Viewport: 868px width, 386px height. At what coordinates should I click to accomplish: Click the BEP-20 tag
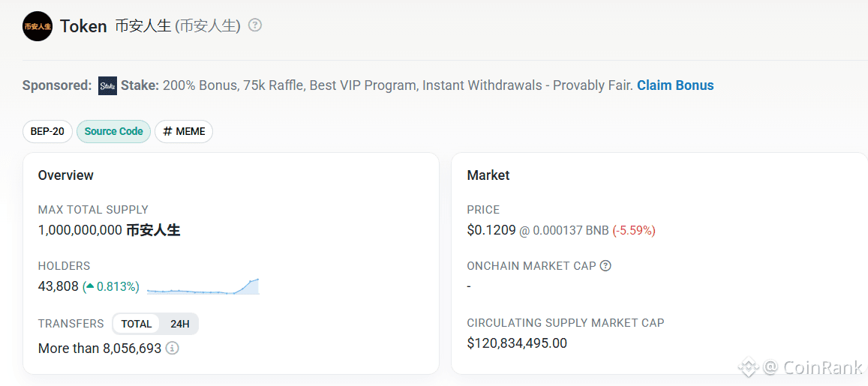tap(47, 131)
